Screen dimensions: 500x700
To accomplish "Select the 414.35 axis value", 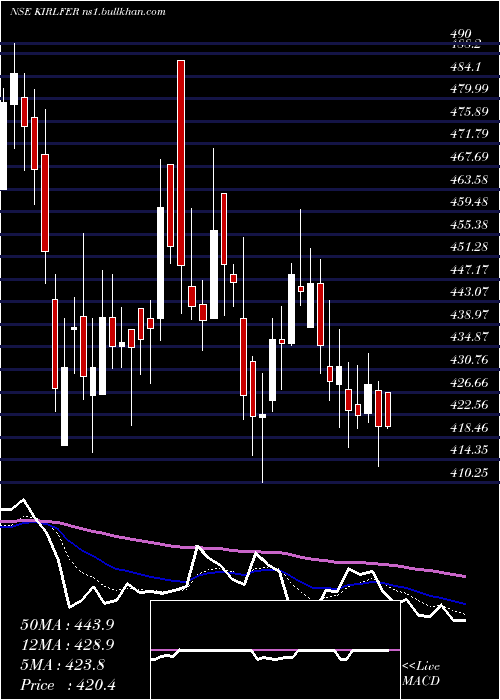I will pyautogui.click(x=469, y=450).
